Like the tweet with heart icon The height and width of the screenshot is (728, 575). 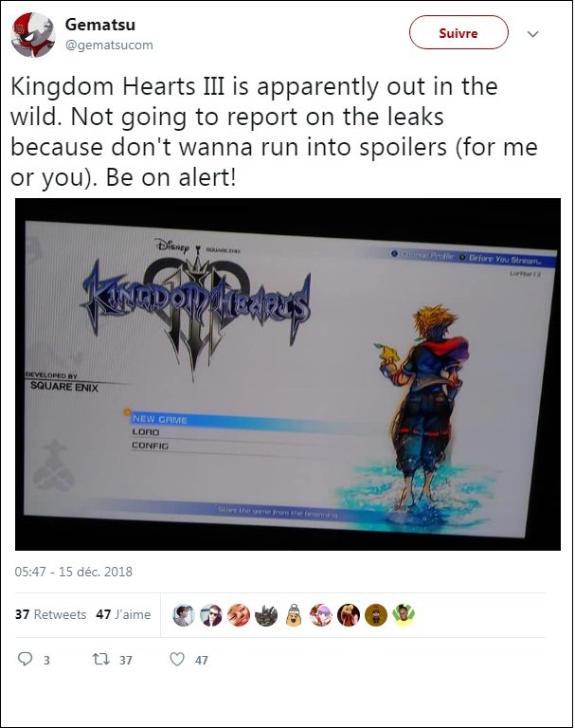pyautogui.click(x=177, y=659)
